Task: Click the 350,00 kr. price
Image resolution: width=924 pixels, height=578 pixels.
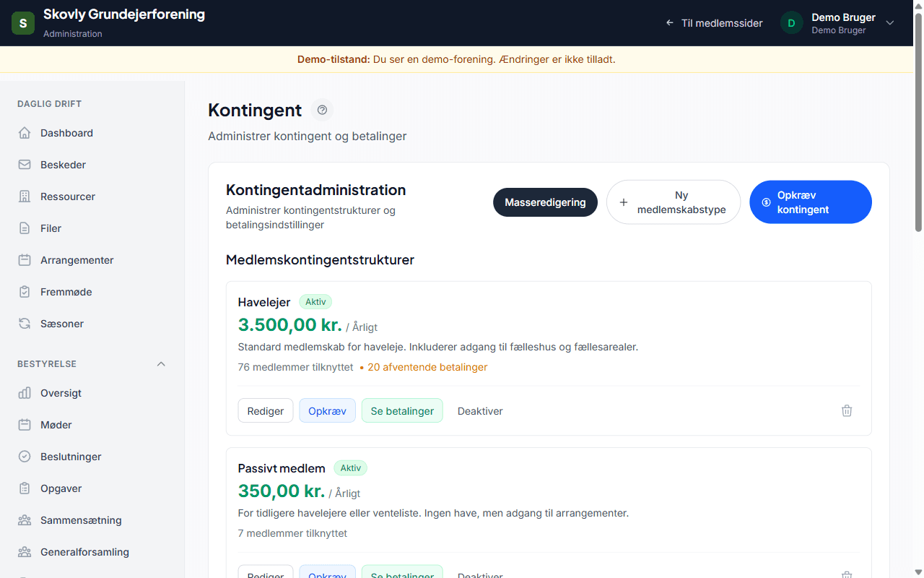Action: tap(282, 491)
